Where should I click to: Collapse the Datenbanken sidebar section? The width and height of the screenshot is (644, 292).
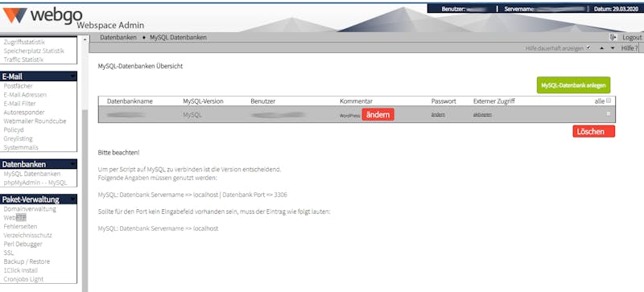[72, 164]
